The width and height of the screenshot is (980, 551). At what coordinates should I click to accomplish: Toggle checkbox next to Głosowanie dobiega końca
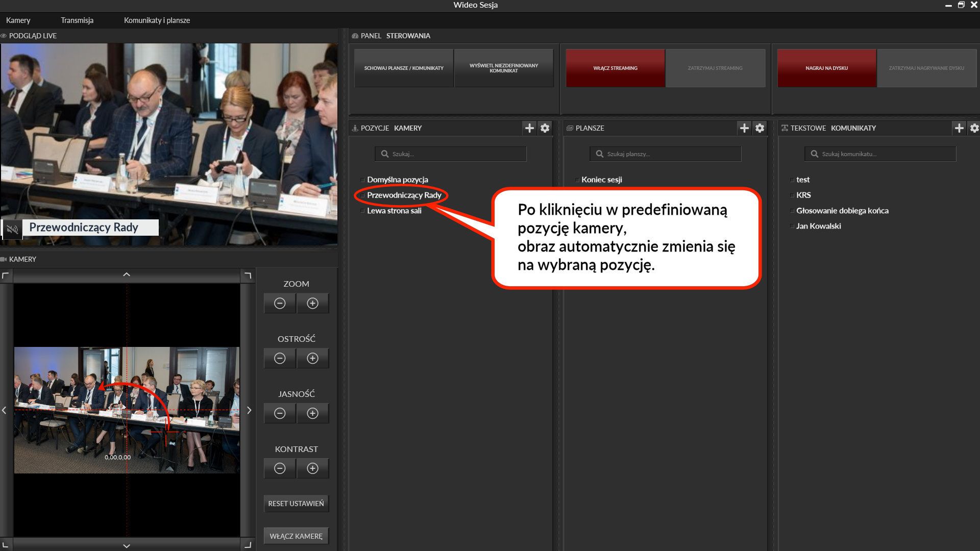792,211
